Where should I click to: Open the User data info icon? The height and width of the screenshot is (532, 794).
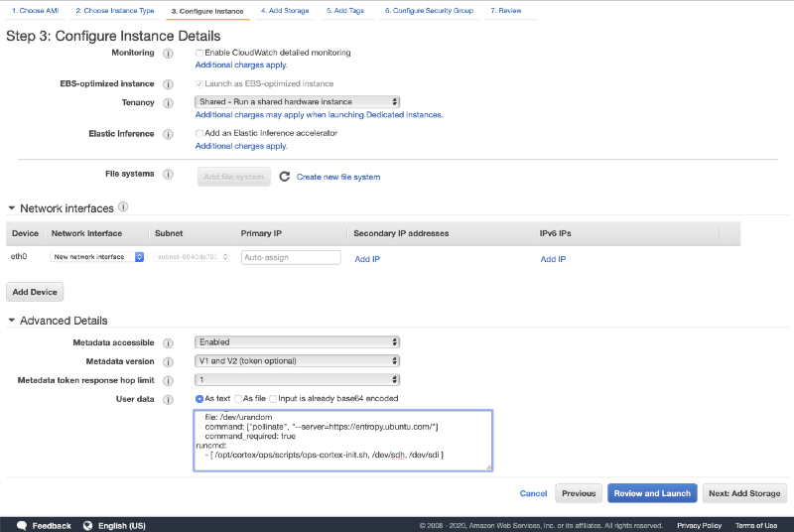tap(168, 399)
